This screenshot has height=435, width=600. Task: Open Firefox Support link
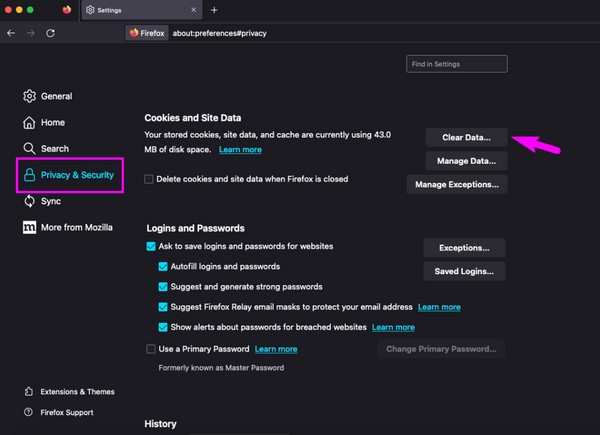pyautogui.click(x=59, y=412)
